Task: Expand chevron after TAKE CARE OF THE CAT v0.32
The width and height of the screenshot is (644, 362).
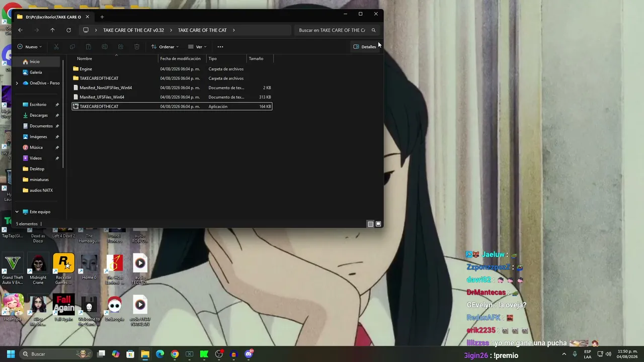Action: [171, 30]
